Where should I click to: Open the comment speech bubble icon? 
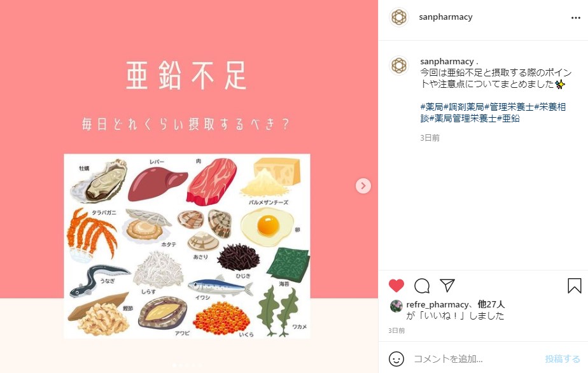422,286
